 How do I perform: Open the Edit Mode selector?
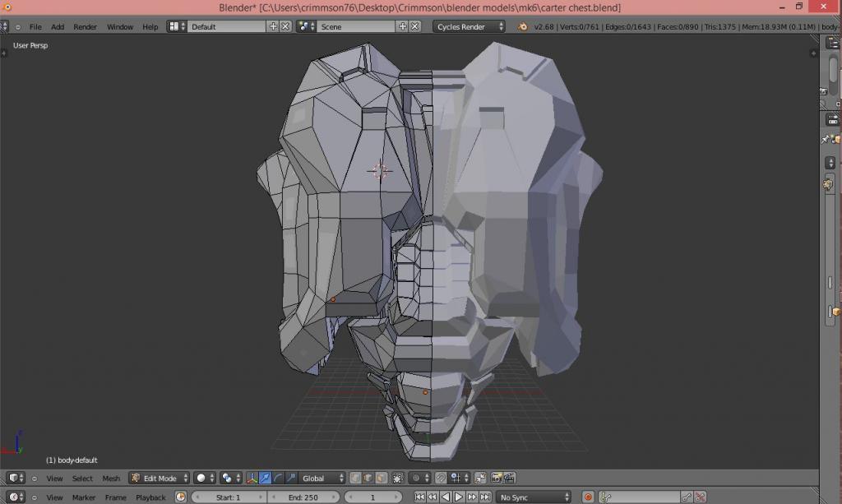click(160, 478)
